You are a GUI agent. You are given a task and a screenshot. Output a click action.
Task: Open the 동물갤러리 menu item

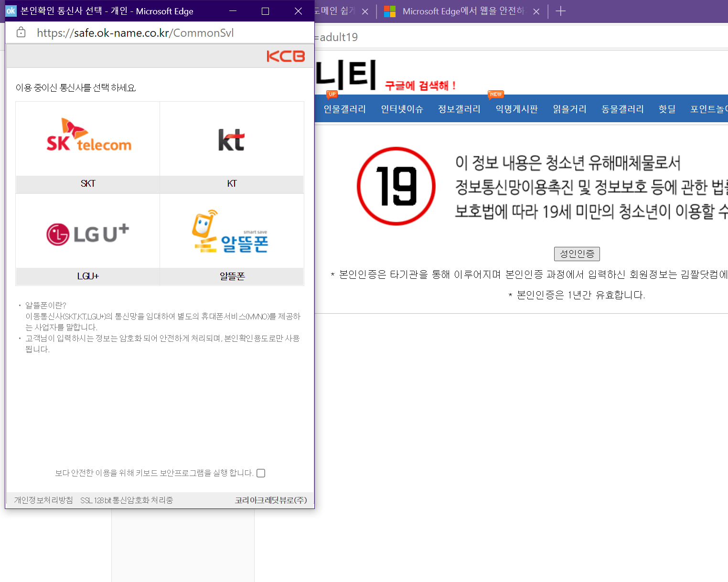[x=623, y=109]
